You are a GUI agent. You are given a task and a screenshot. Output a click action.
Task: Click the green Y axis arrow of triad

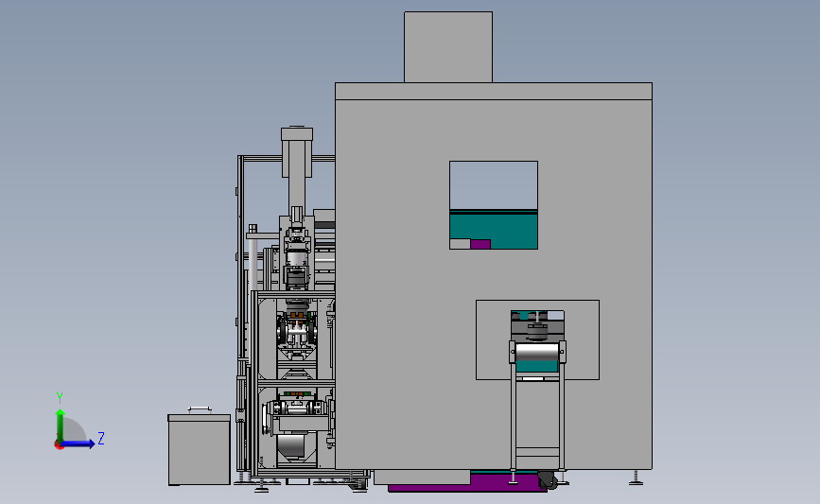[61, 425]
